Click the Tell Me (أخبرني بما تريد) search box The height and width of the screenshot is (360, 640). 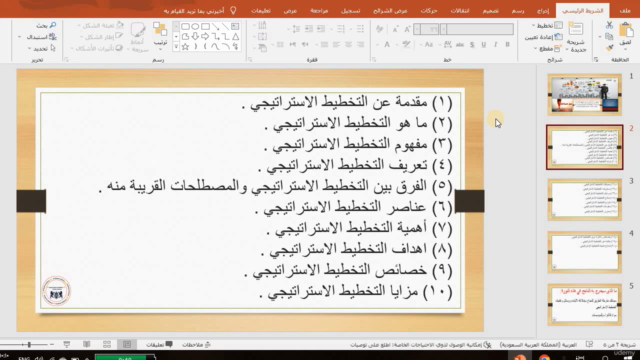click(x=200, y=11)
